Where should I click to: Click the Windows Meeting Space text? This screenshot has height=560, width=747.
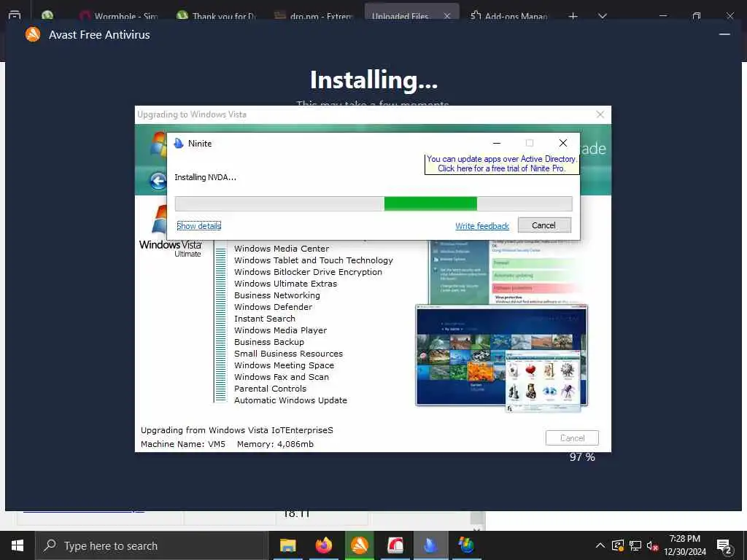[284, 365]
